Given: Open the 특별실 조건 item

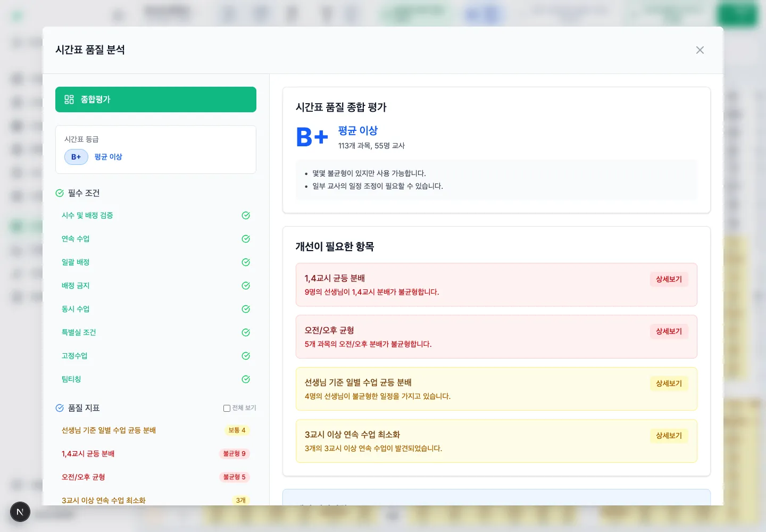Looking at the screenshot, I should coord(156,332).
